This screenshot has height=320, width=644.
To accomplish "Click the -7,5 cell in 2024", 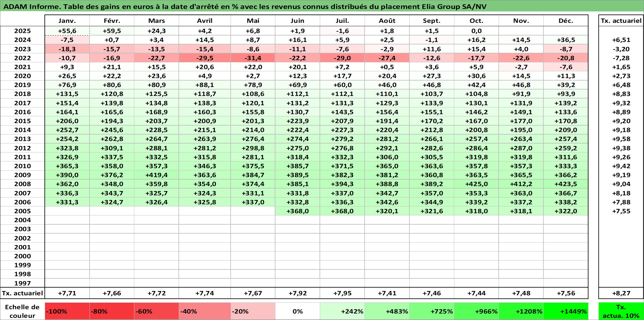I will (67, 40).
